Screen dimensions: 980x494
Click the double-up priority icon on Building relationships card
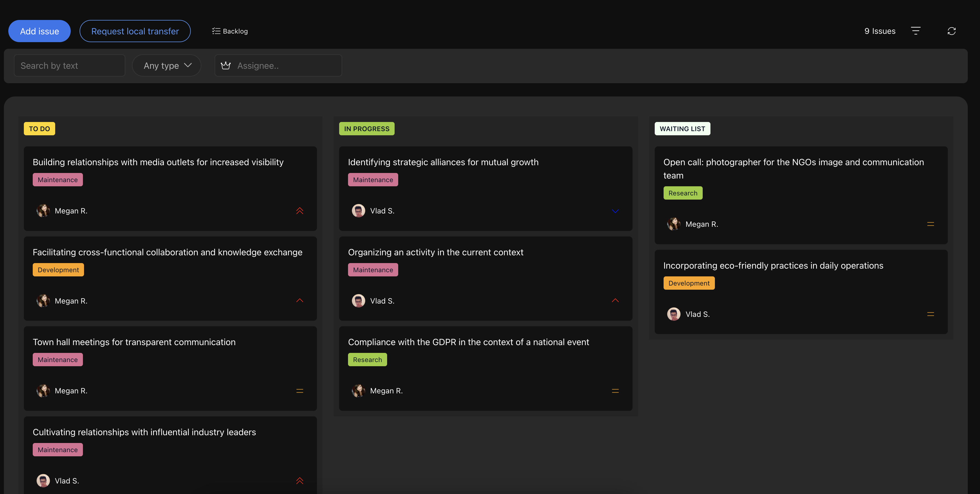coord(299,211)
